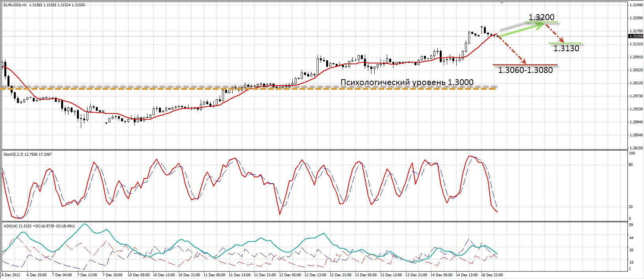Click Stochastic scale level 20
Viewport: 644px width, 279px height.
pyautogui.click(x=631, y=207)
